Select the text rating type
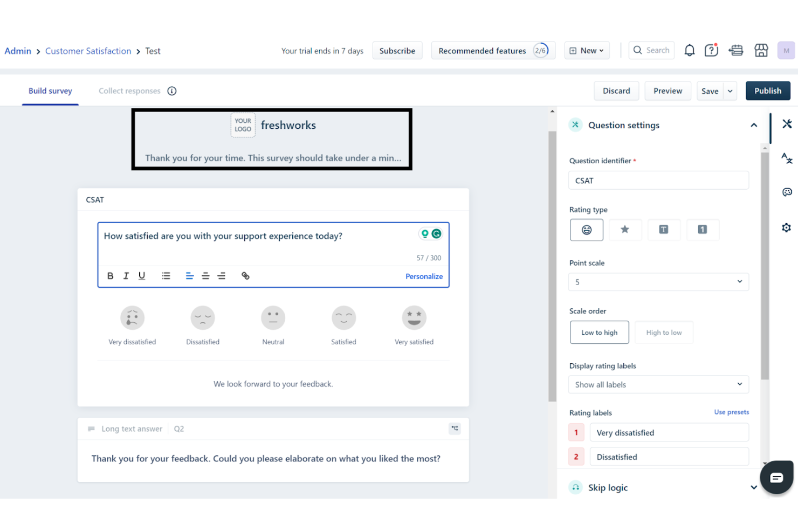The image size is (798, 532). tap(664, 230)
